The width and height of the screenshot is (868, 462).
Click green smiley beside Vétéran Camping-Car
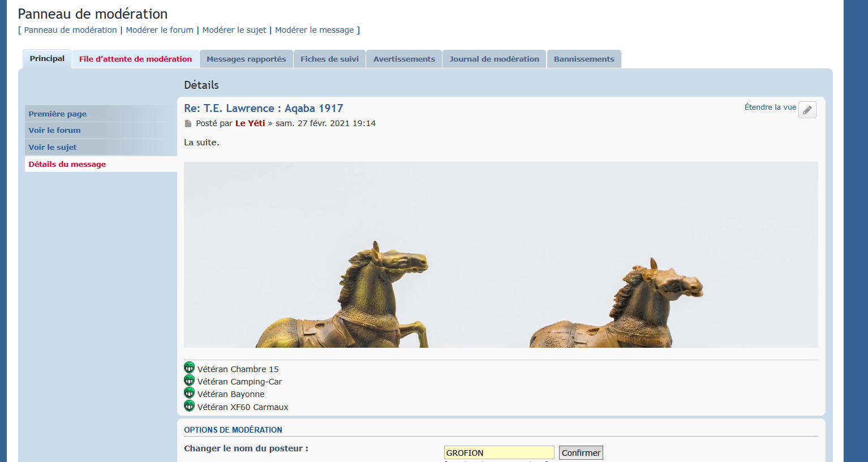(189, 381)
